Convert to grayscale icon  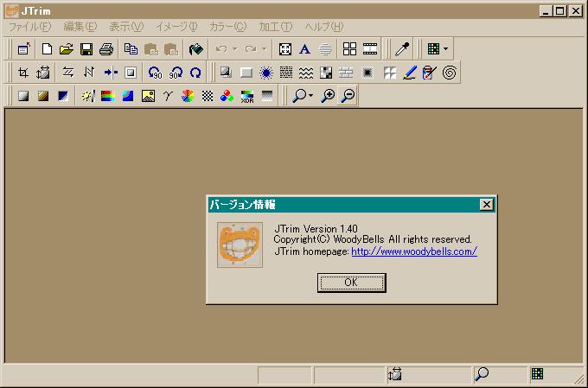tap(23, 96)
